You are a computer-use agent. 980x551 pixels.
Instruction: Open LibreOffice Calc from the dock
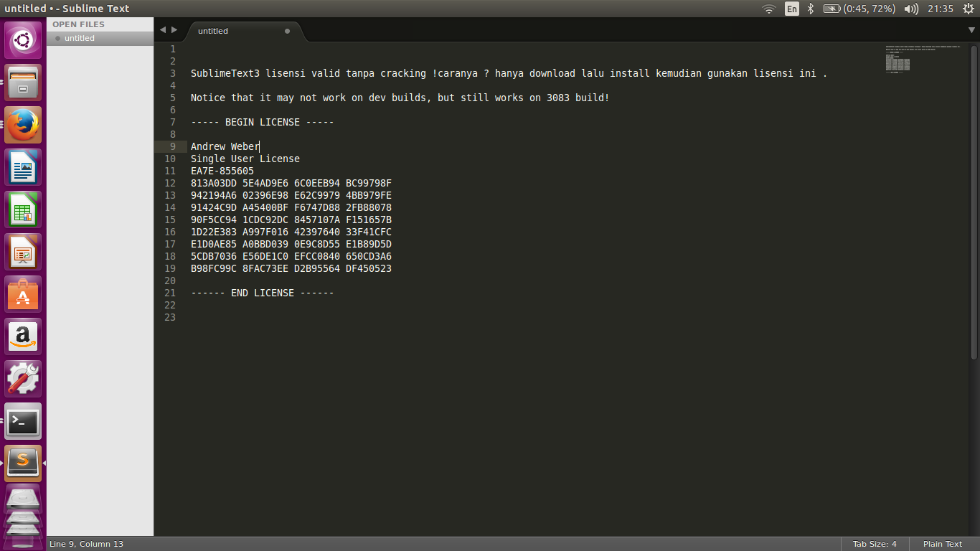point(23,209)
